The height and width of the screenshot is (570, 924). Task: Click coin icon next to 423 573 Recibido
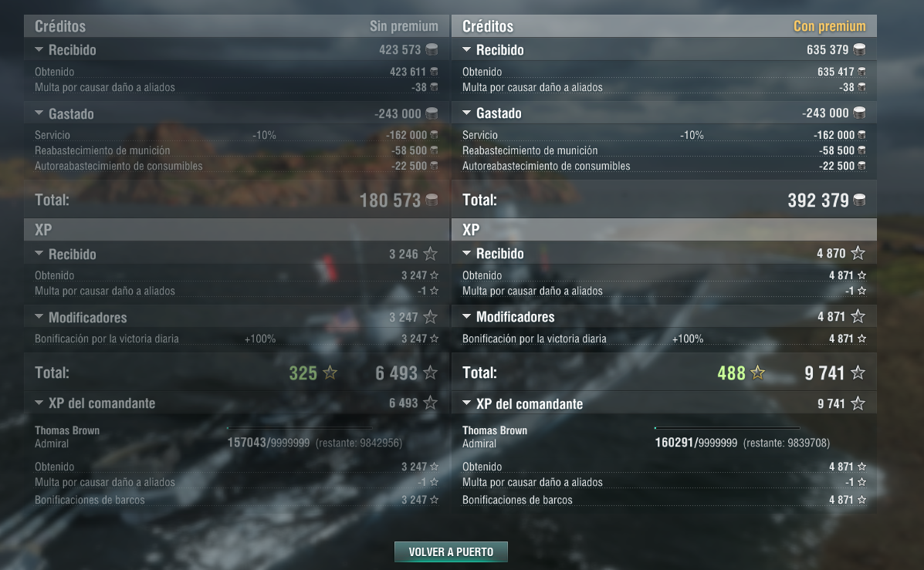click(x=432, y=49)
